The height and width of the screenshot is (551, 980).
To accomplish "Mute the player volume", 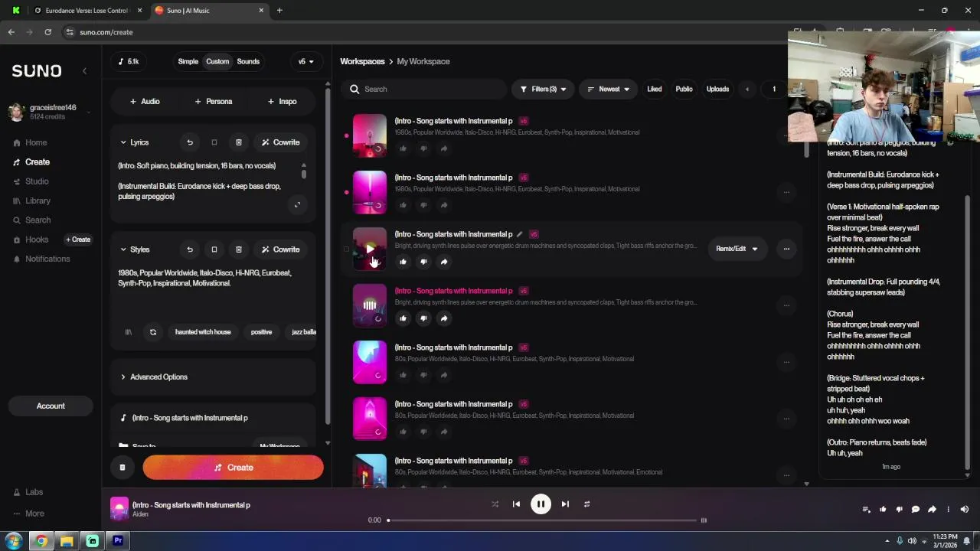I will [964, 510].
